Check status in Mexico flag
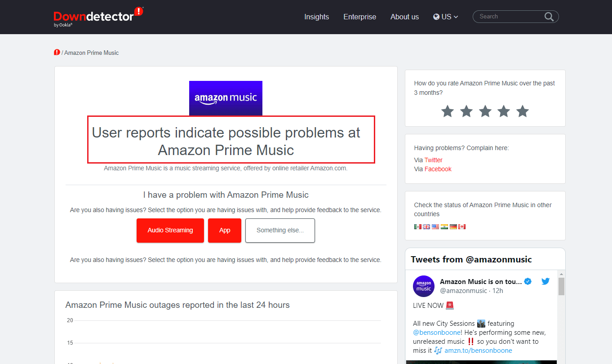The height and width of the screenshot is (364, 612). [418, 227]
